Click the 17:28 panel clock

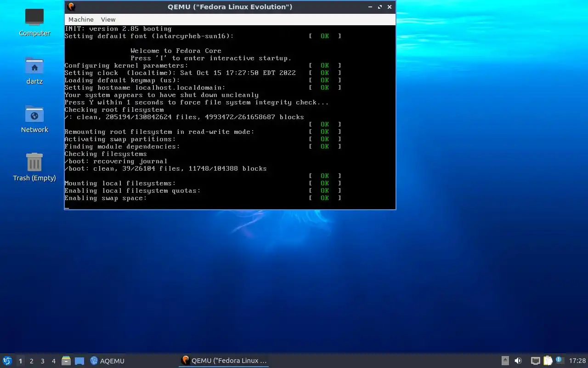pos(577,361)
